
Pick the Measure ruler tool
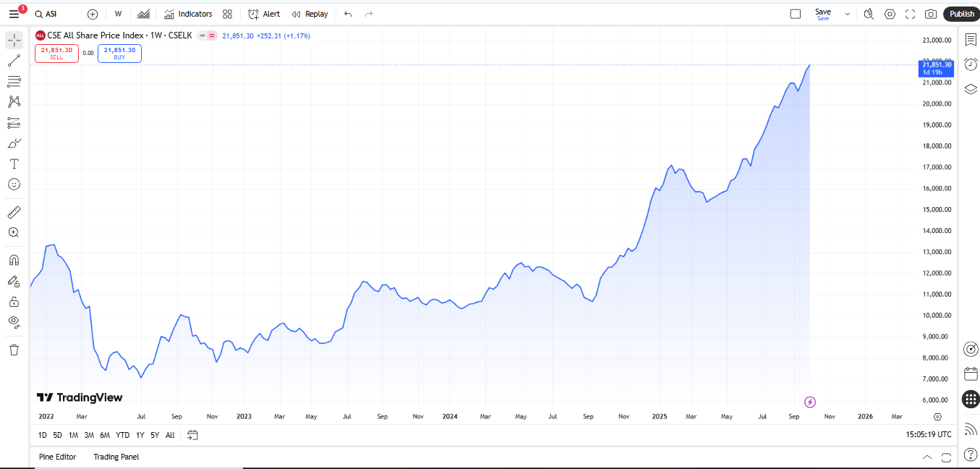14,212
